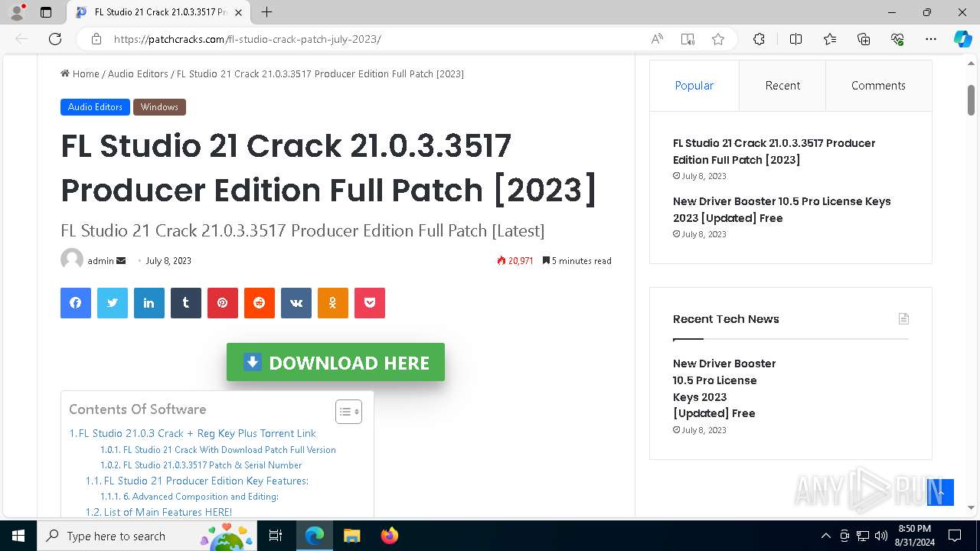Open the tab actions menu

46,12
